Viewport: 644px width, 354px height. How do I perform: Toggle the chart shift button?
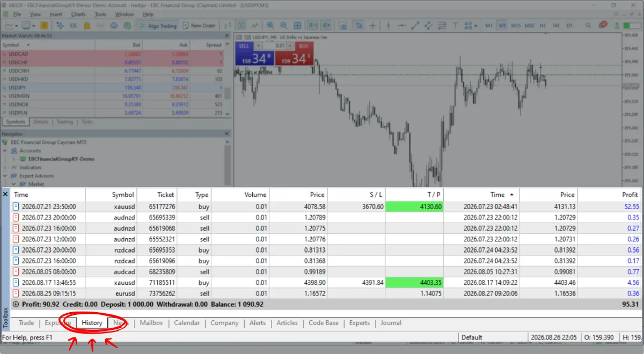click(326, 25)
